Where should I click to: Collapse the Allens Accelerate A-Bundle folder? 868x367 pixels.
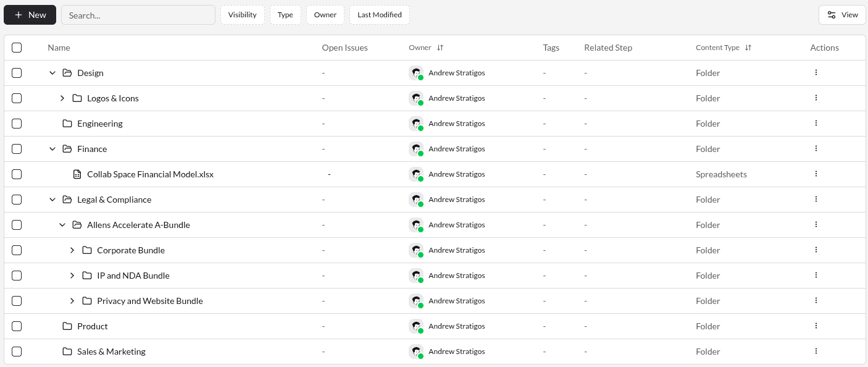pyautogui.click(x=62, y=225)
